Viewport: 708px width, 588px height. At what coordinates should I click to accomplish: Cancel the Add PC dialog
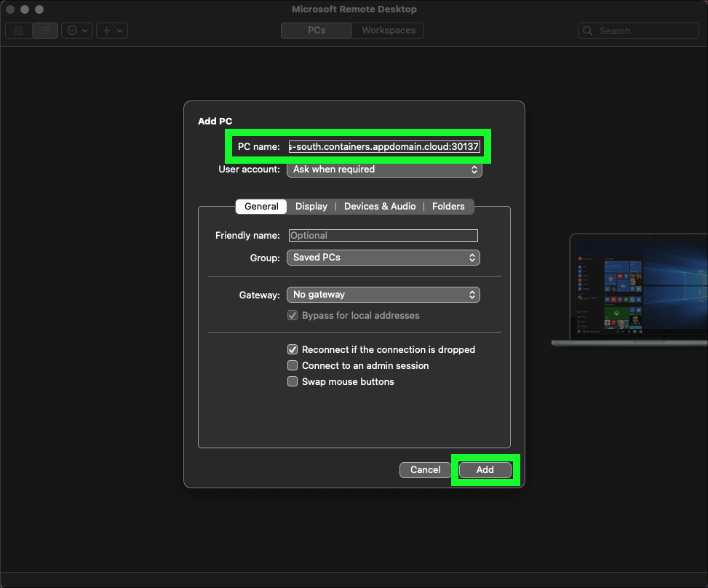[426, 470]
